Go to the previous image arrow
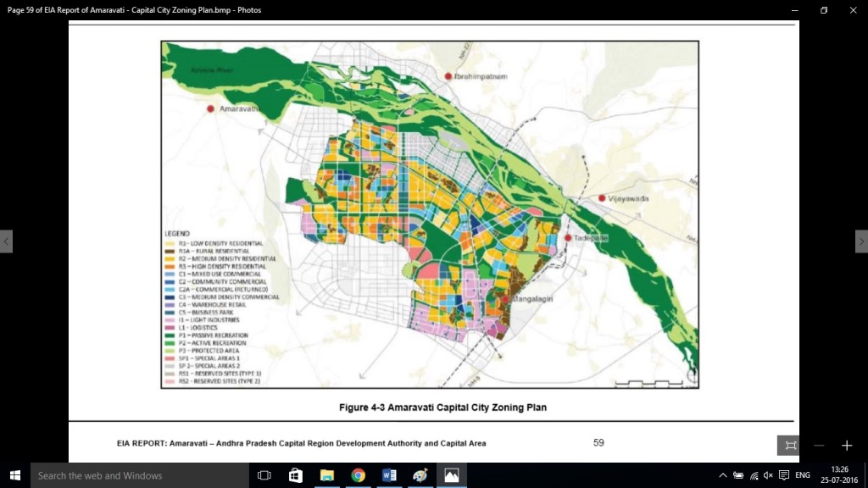 tap(6, 241)
